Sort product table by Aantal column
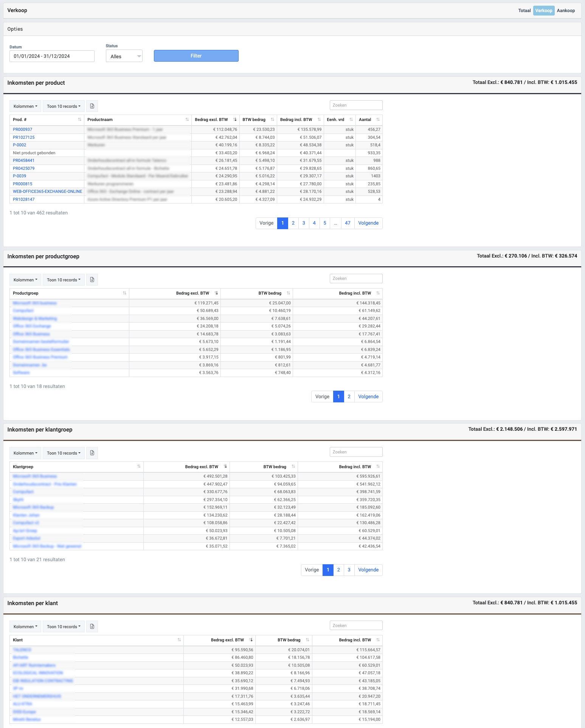The width and height of the screenshot is (585, 728). [369, 120]
